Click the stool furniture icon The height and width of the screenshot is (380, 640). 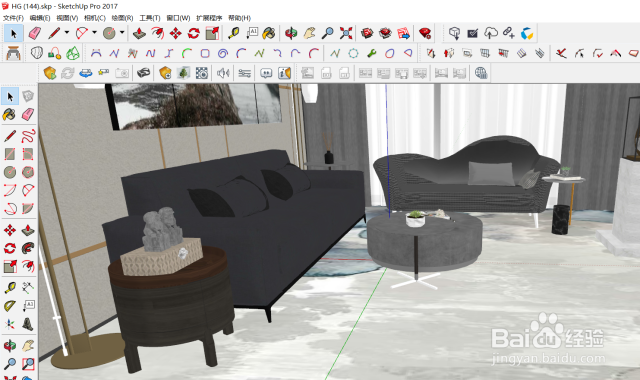point(13,53)
